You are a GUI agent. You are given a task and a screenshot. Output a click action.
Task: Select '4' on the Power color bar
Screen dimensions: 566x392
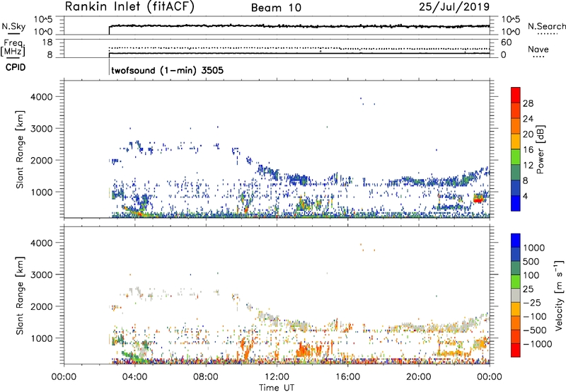pyautogui.click(x=526, y=196)
